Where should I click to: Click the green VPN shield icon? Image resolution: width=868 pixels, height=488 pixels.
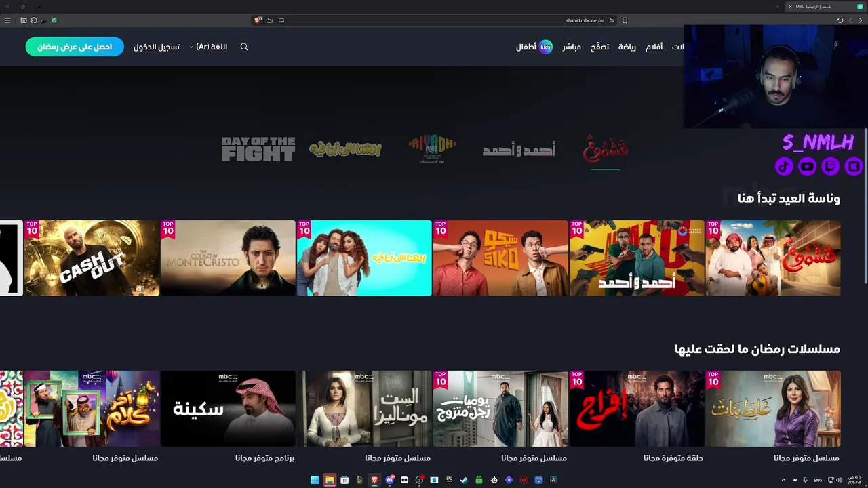(x=54, y=20)
